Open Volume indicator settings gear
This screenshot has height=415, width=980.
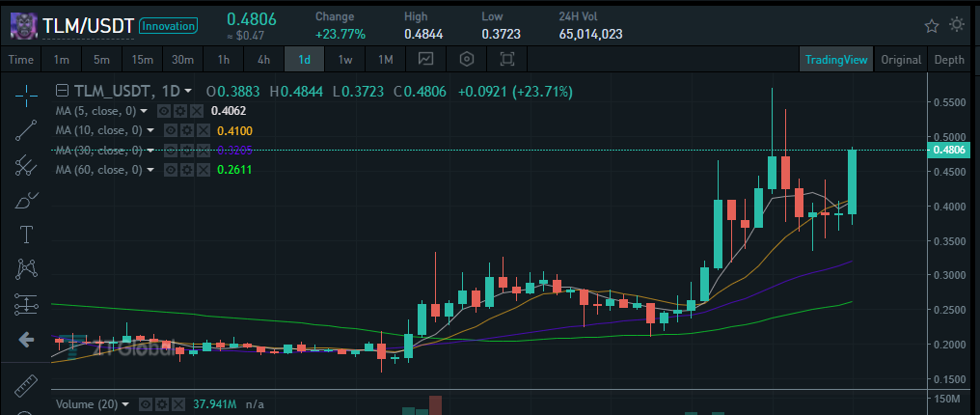[161, 404]
